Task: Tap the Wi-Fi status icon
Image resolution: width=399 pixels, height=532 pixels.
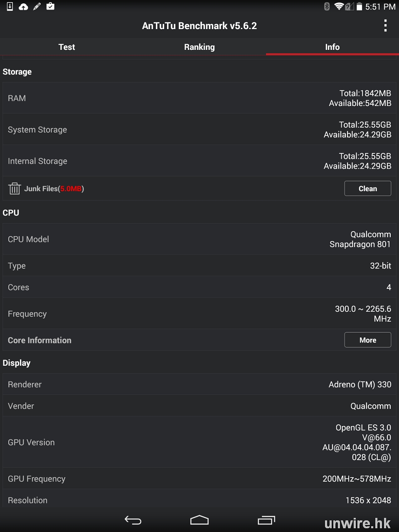Action: coord(339,6)
